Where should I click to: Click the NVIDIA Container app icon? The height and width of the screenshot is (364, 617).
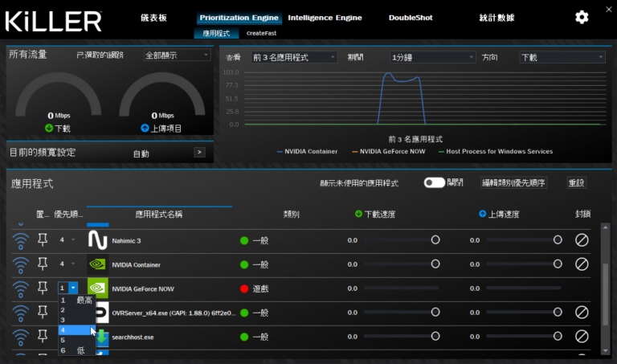coord(97,264)
